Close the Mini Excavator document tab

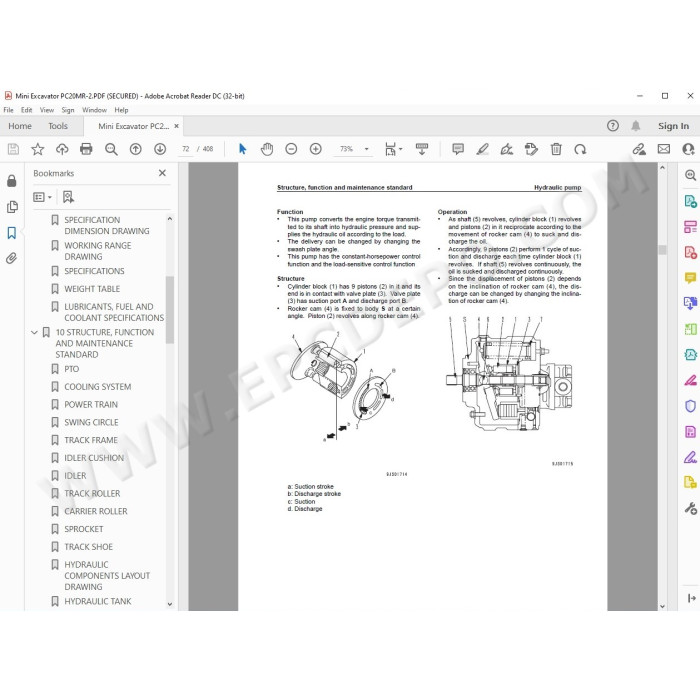click(176, 126)
